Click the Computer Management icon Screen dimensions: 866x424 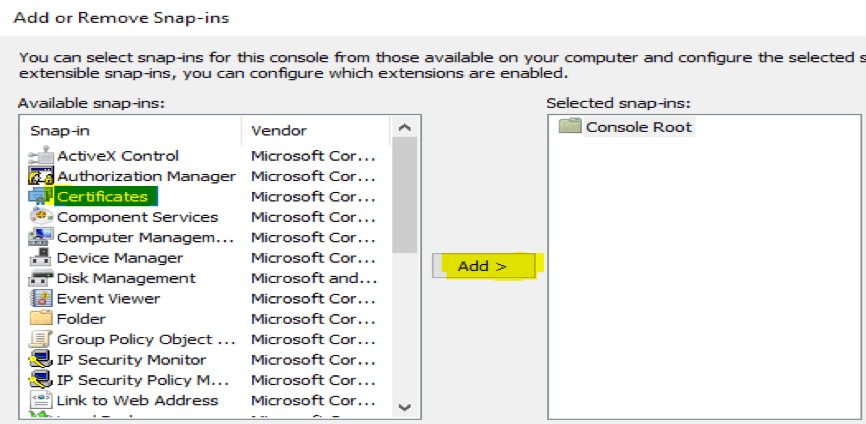pos(41,238)
